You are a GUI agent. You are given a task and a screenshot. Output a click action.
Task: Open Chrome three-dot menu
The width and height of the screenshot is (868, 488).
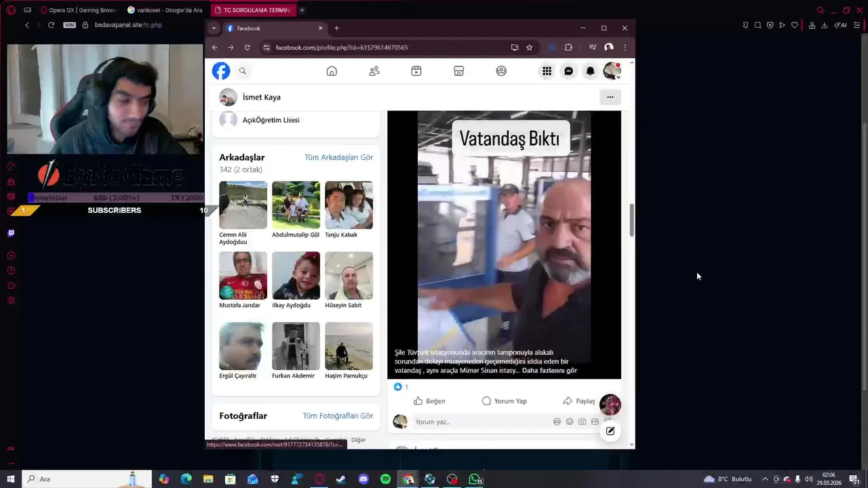pos(625,47)
